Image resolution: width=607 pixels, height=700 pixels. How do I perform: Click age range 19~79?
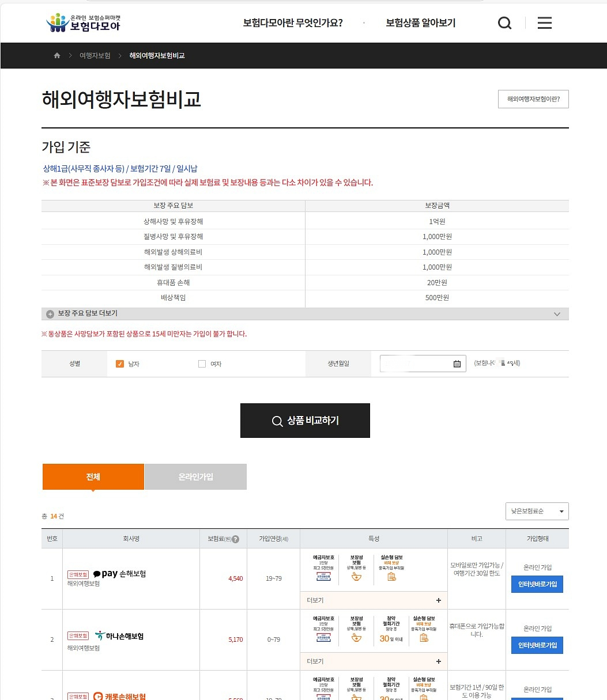click(274, 578)
